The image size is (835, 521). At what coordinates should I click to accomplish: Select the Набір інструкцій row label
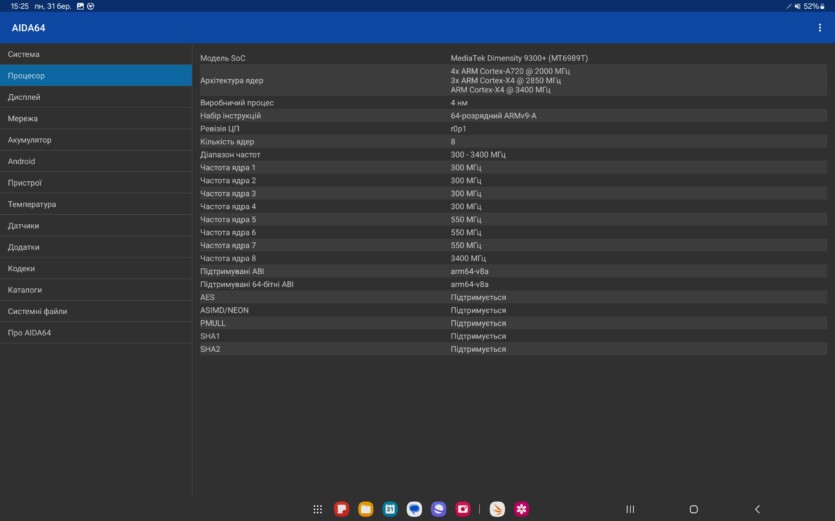[x=231, y=116]
